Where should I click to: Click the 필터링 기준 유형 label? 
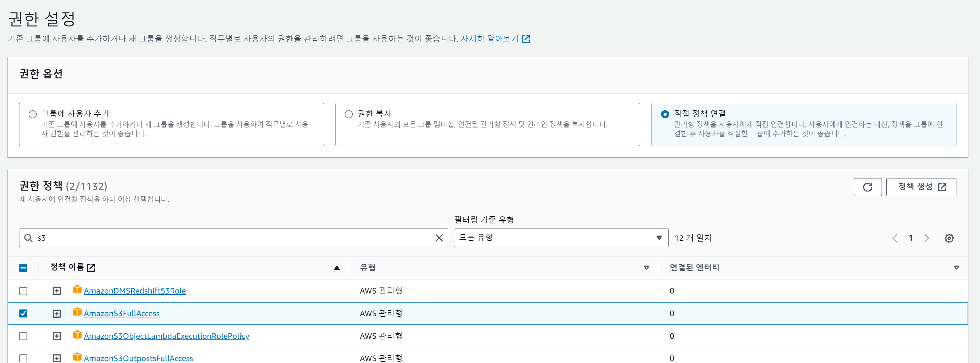(484, 220)
